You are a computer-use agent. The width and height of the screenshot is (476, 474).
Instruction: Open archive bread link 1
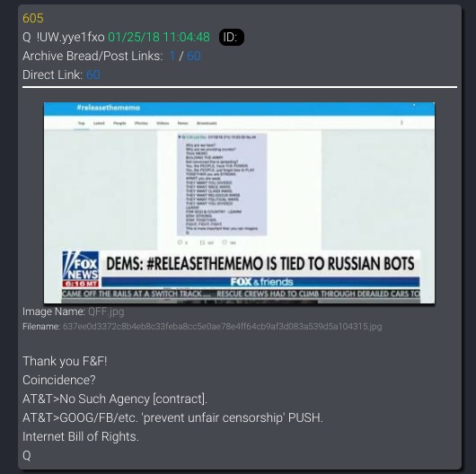point(172,56)
